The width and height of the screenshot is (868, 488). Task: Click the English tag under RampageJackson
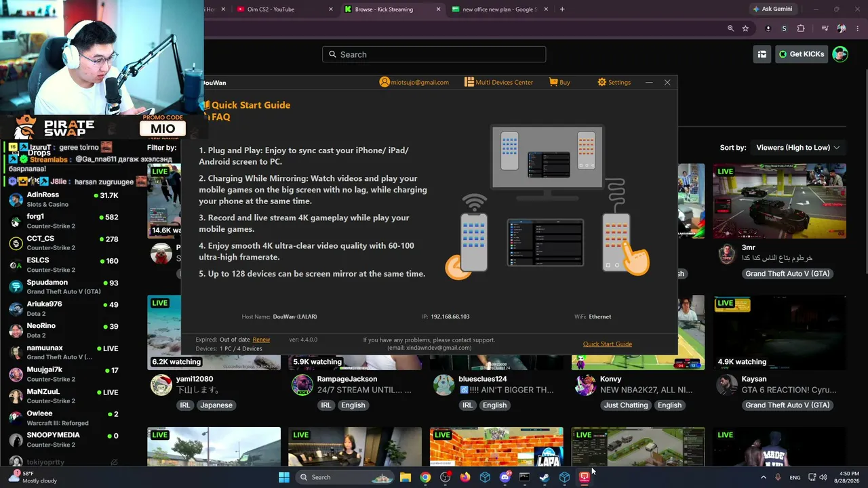pyautogui.click(x=353, y=405)
